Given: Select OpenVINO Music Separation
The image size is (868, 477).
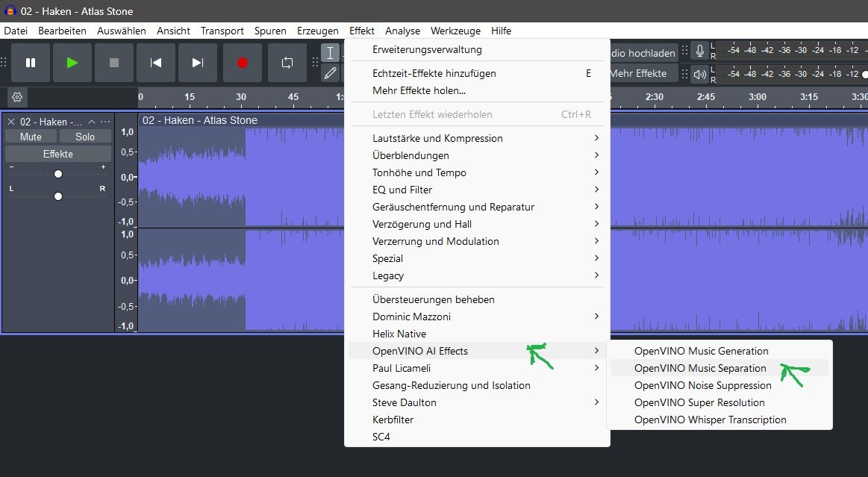Looking at the screenshot, I should 700,368.
